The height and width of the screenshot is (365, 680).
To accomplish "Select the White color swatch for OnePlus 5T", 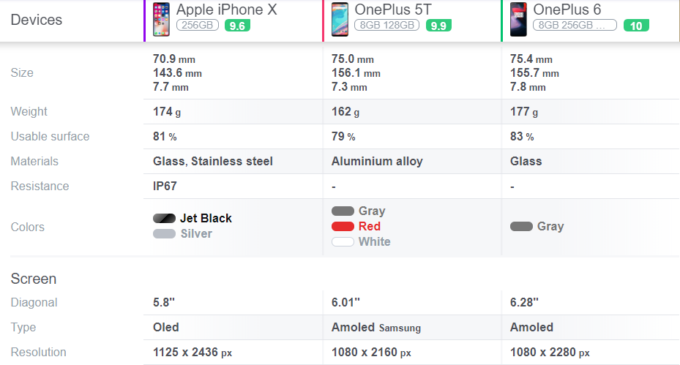I will tap(343, 242).
